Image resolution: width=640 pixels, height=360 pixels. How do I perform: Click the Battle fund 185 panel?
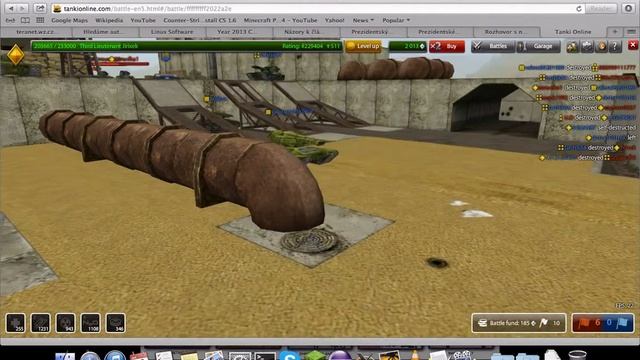[518, 323]
